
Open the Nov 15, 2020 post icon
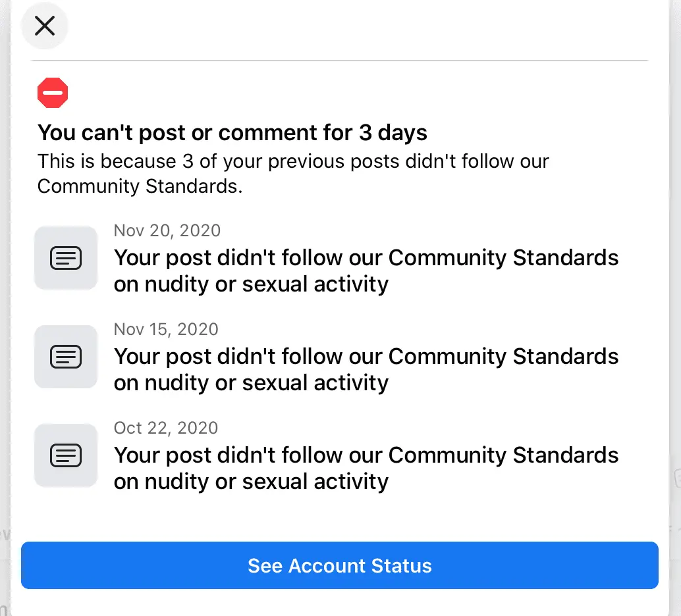66,357
